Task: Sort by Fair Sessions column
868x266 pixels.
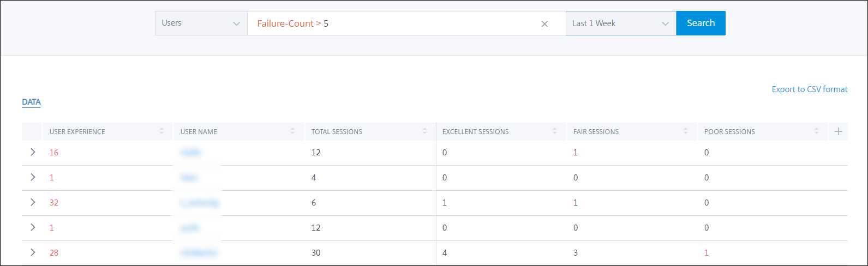Action: coord(685,131)
